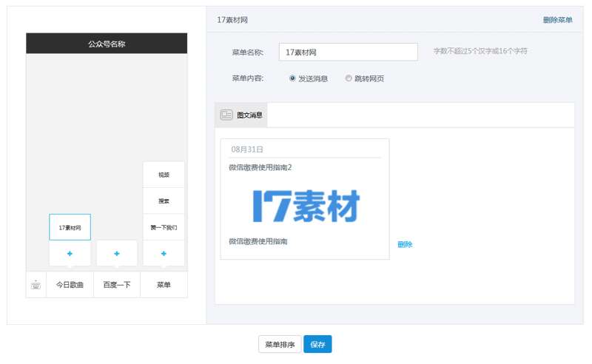This screenshot has width=592, height=364.
Task: Choose the 跳转网页 radio option
Action: (349, 78)
